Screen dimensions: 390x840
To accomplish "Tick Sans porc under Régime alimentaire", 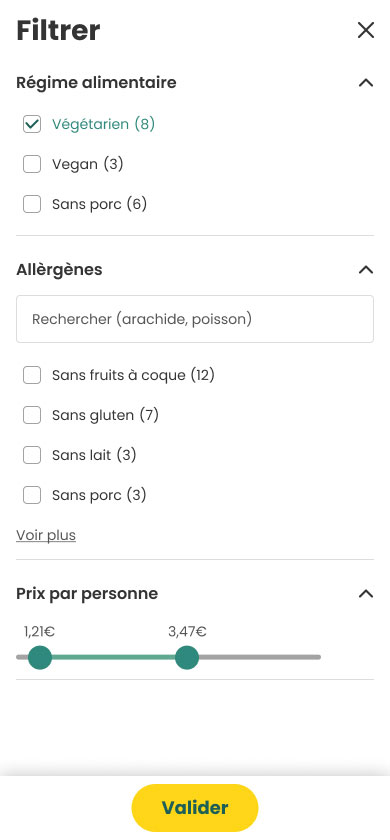I will click(x=32, y=204).
